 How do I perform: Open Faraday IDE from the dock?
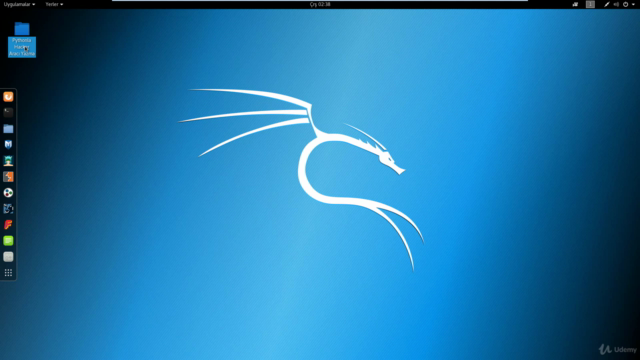click(x=8, y=224)
